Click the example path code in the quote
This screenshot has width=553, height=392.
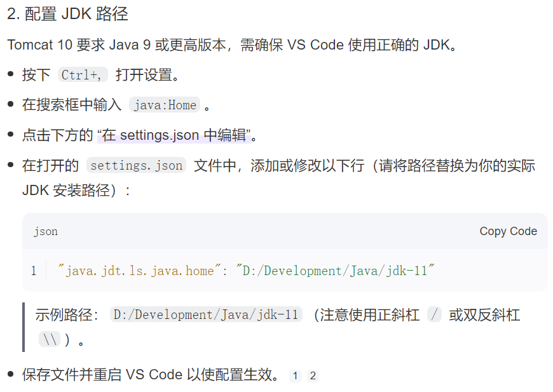[x=206, y=314]
